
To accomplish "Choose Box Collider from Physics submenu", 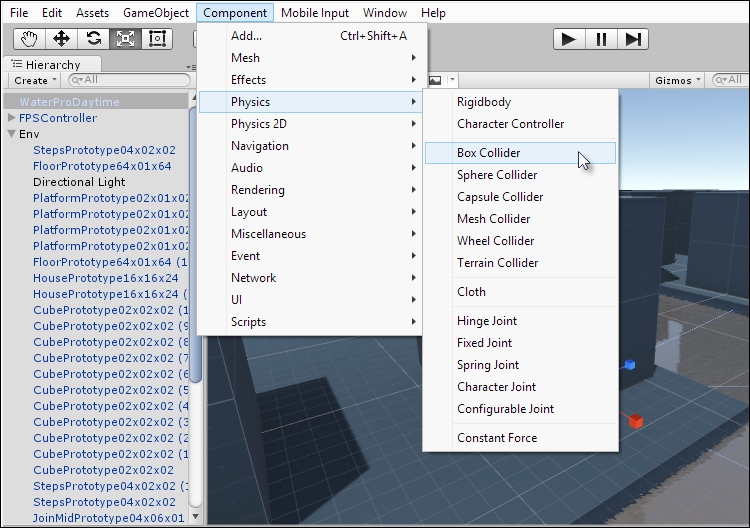I will pos(488,153).
